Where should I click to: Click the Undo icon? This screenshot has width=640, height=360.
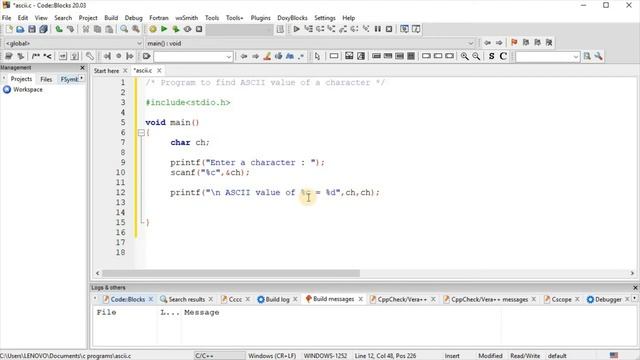coord(59,29)
